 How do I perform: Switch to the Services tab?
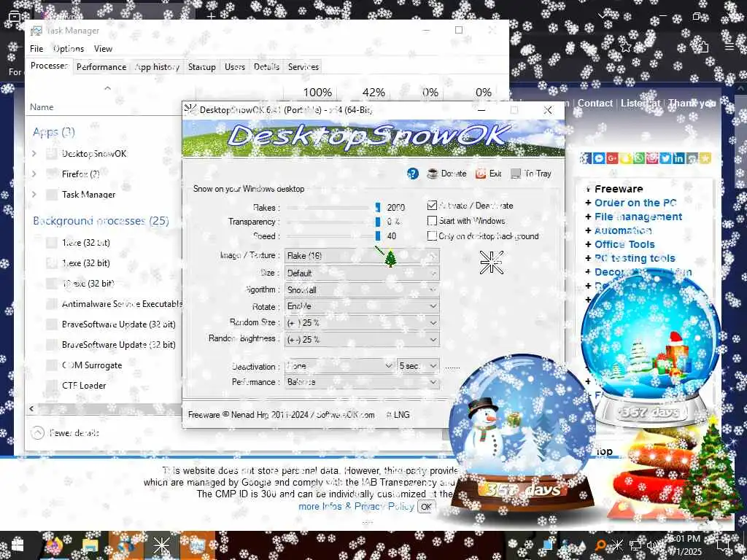(x=303, y=66)
